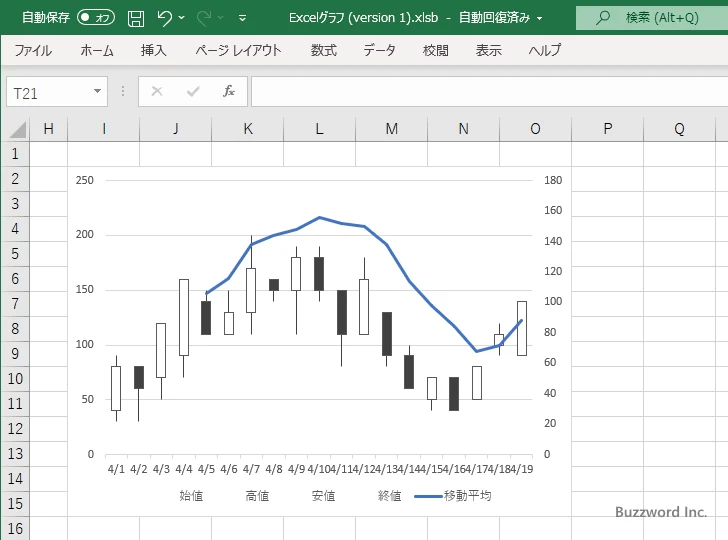This screenshot has width=728, height=540.
Task: Click the 250 label on left axis
Action: point(84,180)
